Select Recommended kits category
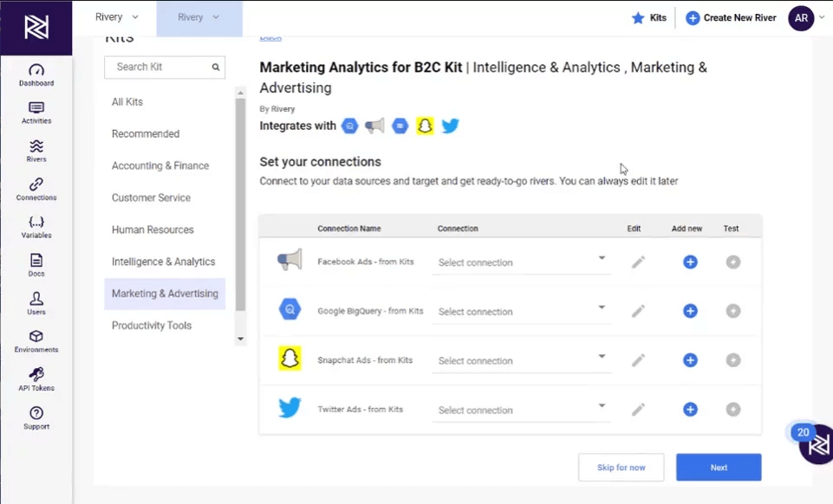 pyautogui.click(x=165, y=133)
